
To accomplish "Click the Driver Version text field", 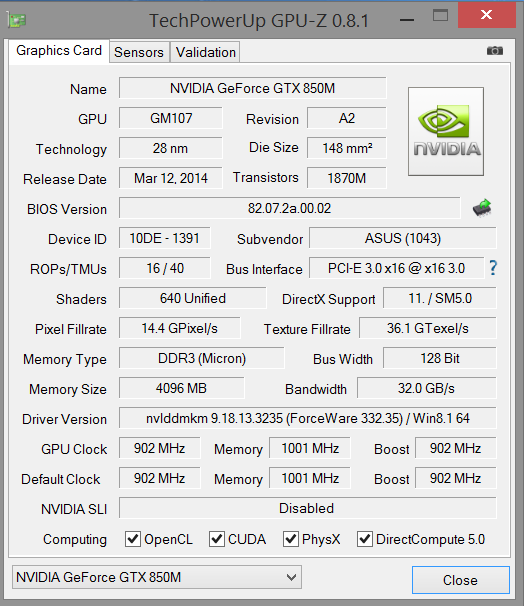I will click(x=308, y=418).
